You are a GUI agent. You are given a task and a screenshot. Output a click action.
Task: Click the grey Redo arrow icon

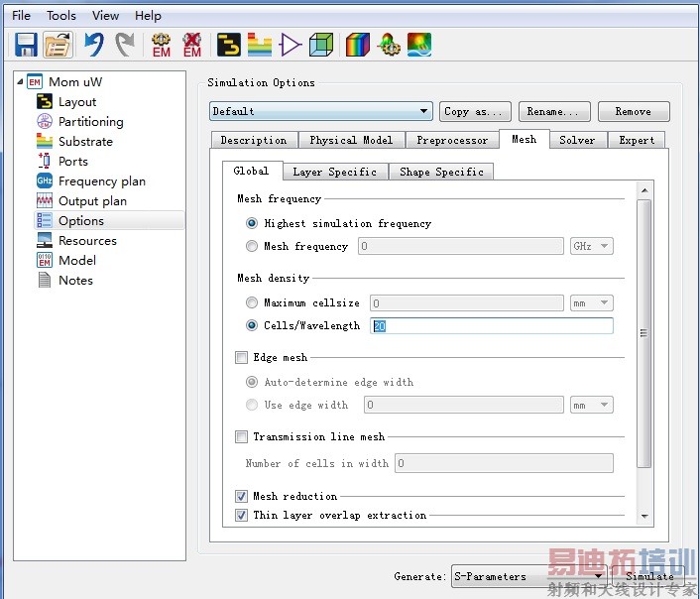click(x=125, y=45)
